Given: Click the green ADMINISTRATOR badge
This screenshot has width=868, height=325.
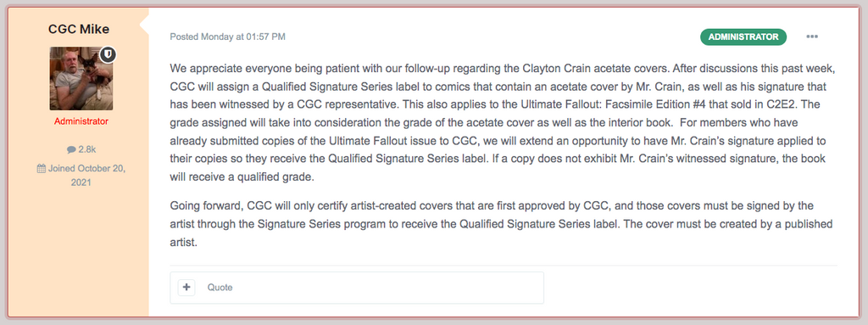Looking at the screenshot, I should (x=743, y=37).
